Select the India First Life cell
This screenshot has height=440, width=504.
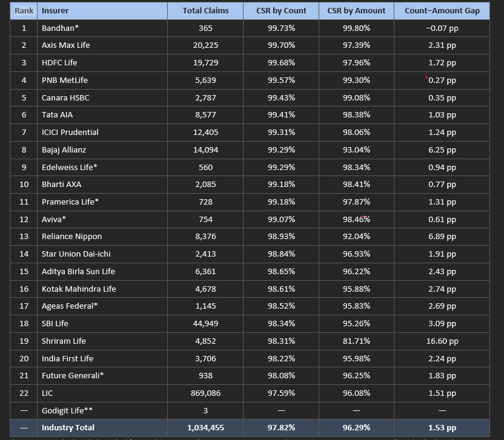tap(102, 359)
